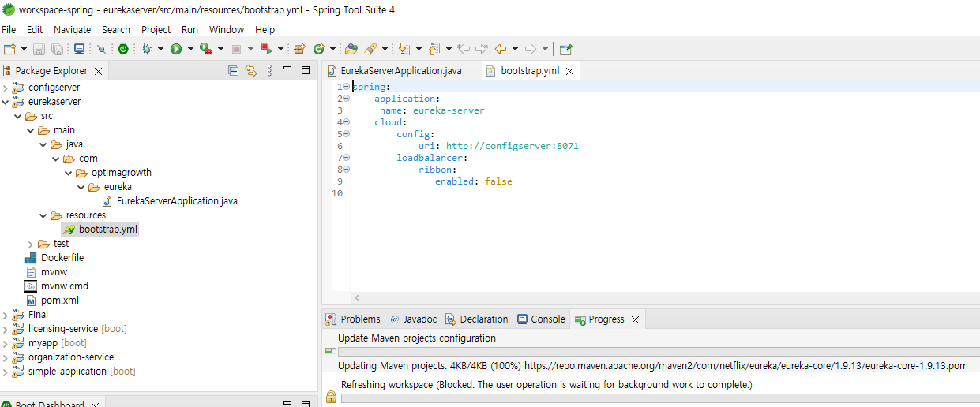Expand the licensing-service project arrow
The image size is (980, 407).
pos(6,329)
